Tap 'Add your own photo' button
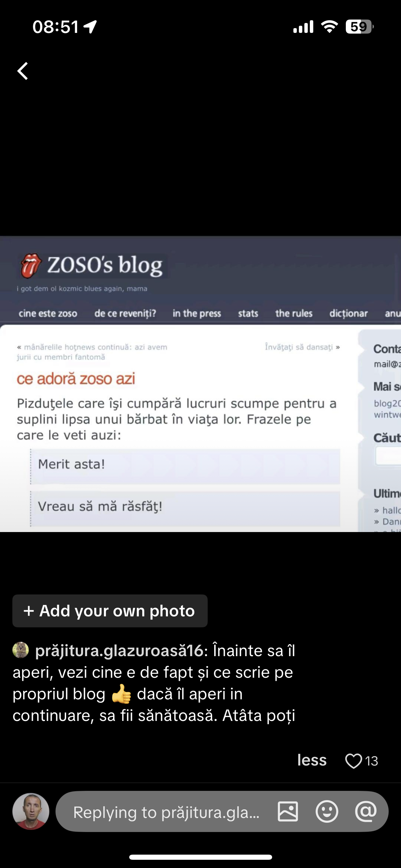Viewport: 401px width, 868px height. [x=110, y=611]
